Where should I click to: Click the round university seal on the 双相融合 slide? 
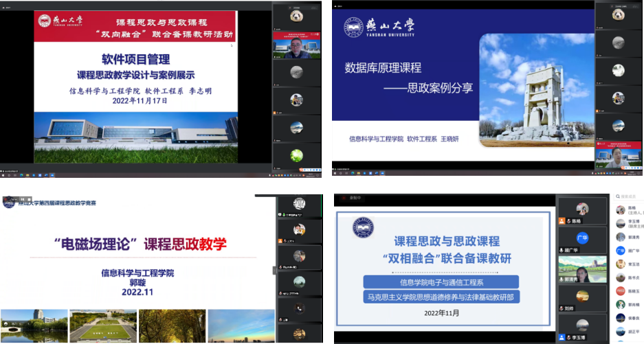point(363,227)
